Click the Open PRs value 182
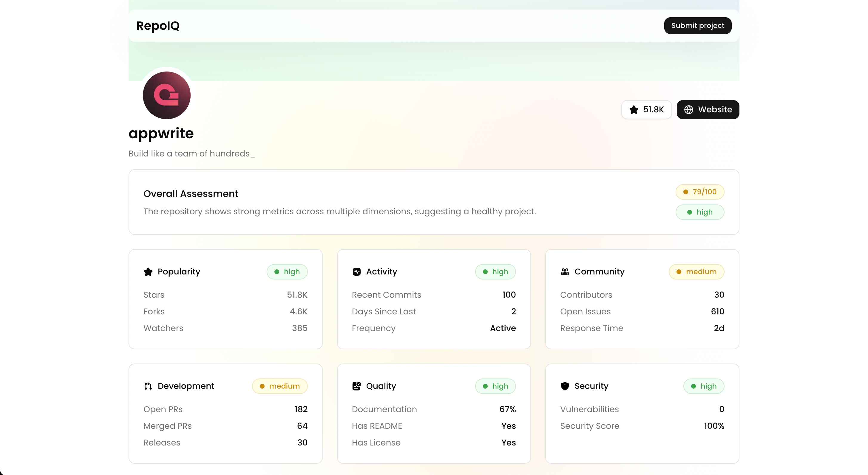 [301, 409]
